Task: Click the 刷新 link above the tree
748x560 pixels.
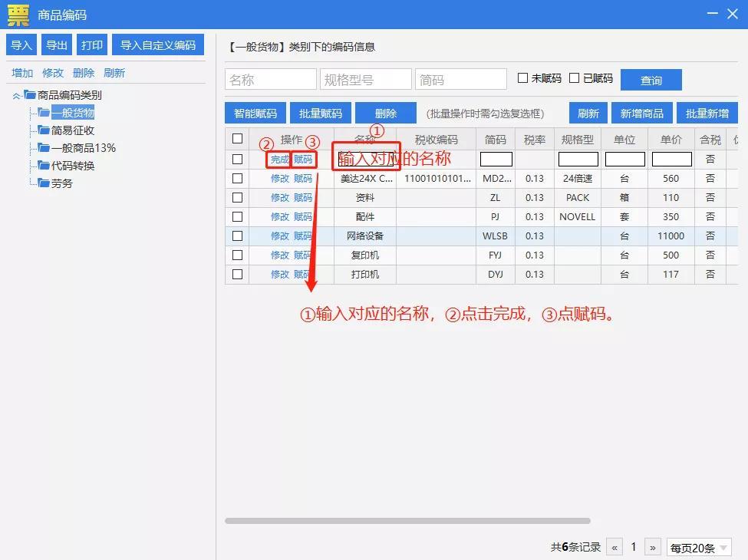Action: (114, 73)
